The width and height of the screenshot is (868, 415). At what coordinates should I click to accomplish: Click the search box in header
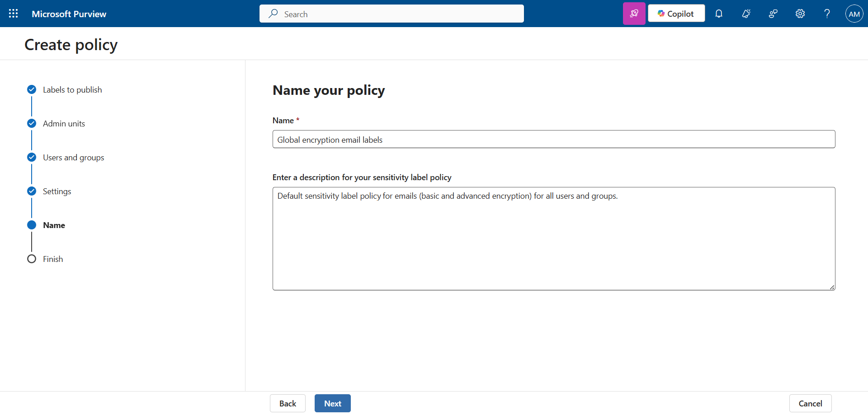pos(392,14)
